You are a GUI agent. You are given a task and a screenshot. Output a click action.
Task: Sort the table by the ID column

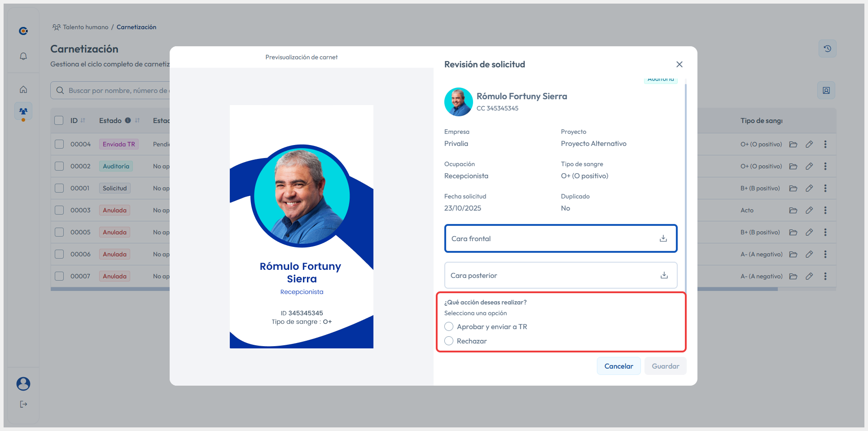coord(83,120)
